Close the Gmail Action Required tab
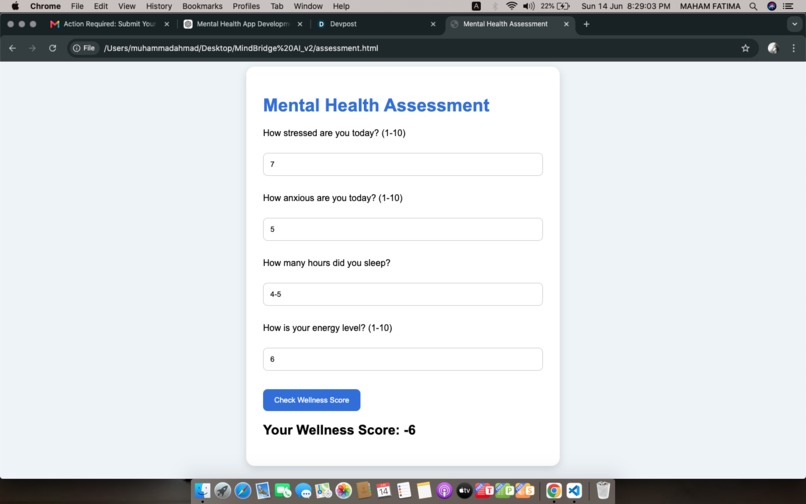The image size is (806, 504). pyautogui.click(x=167, y=24)
